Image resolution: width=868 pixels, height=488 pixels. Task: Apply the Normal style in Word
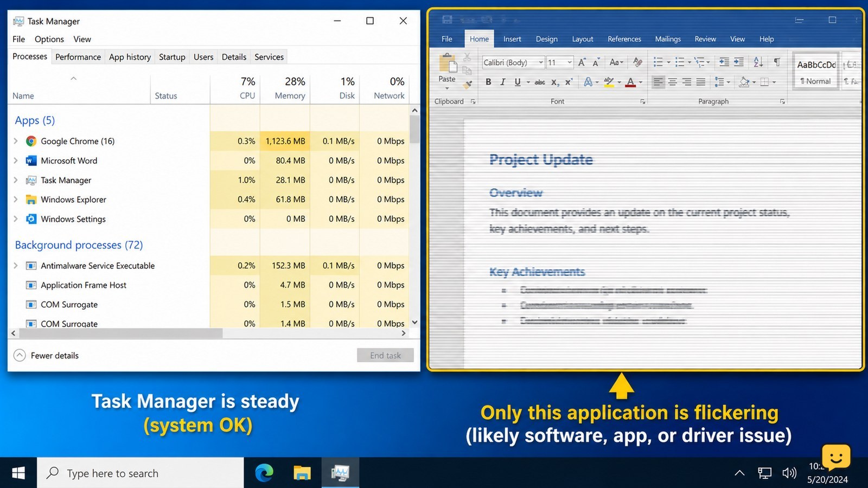(816, 70)
